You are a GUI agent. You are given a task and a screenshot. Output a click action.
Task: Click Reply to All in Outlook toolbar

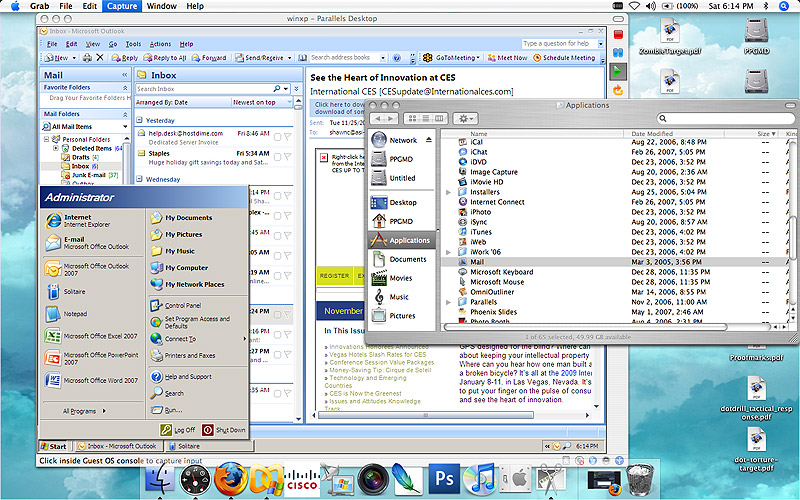(x=164, y=58)
